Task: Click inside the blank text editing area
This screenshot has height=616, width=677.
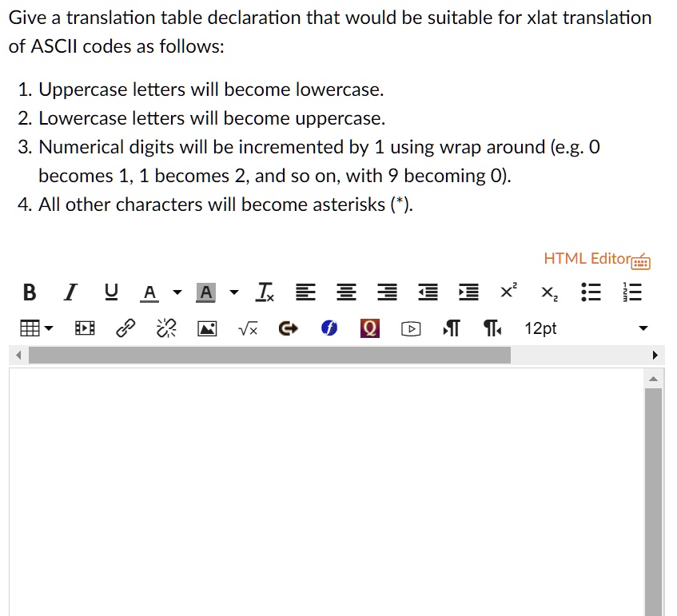Action: 320,479
